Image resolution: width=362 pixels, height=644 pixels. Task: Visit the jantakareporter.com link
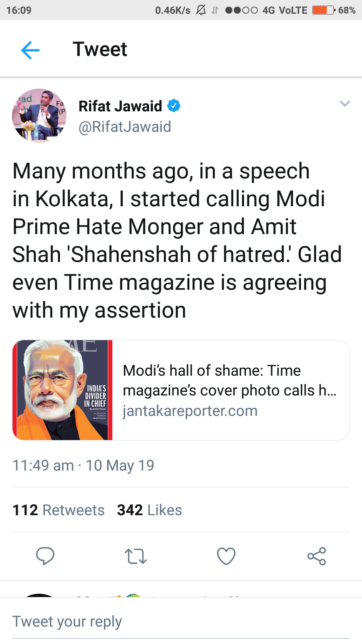pyautogui.click(x=190, y=411)
